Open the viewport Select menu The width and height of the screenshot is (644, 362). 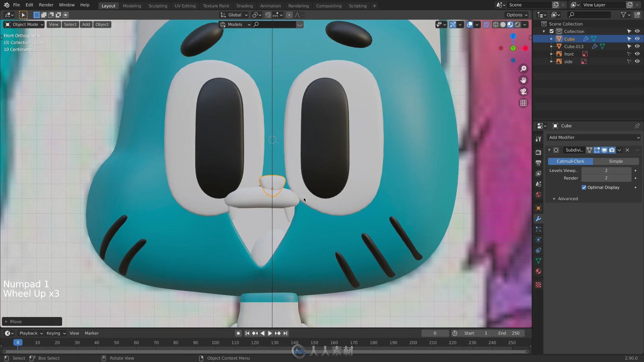click(70, 24)
